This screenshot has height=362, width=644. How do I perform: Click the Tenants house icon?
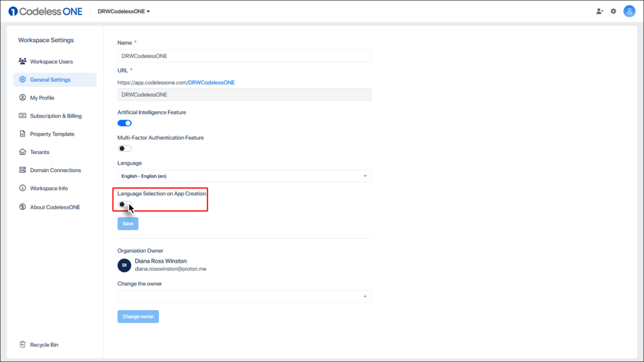tap(23, 151)
